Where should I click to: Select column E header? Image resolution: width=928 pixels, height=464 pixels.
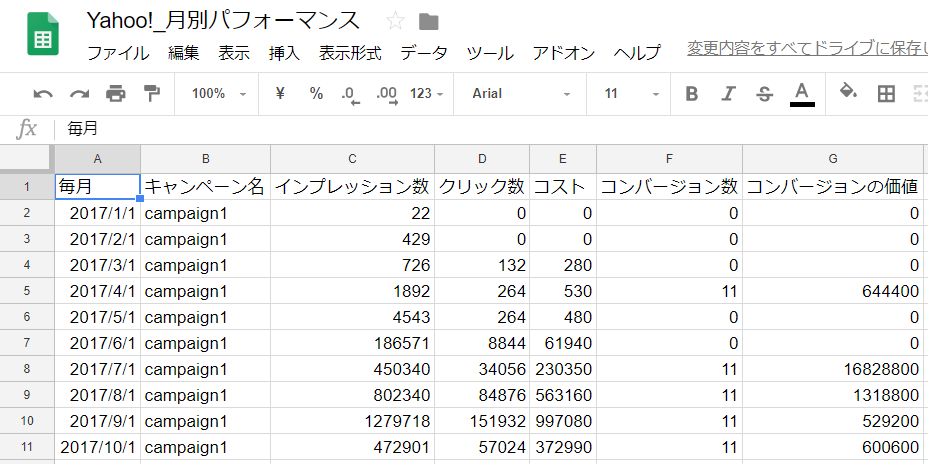click(x=563, y=159)
